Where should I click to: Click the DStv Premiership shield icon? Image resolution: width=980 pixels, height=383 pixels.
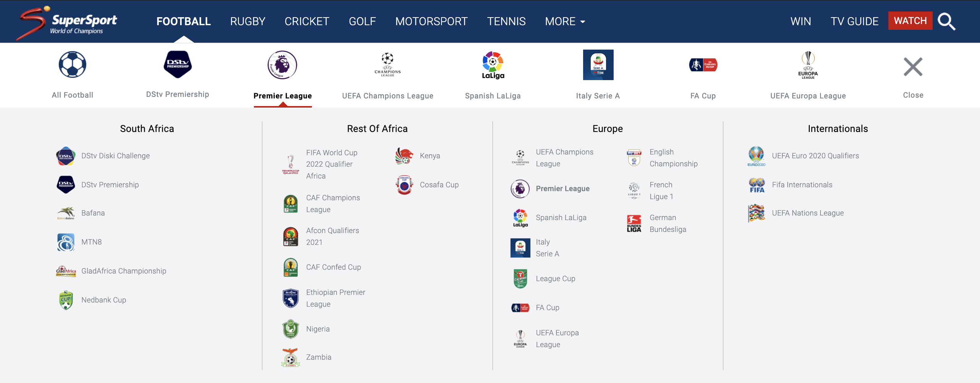177,64
